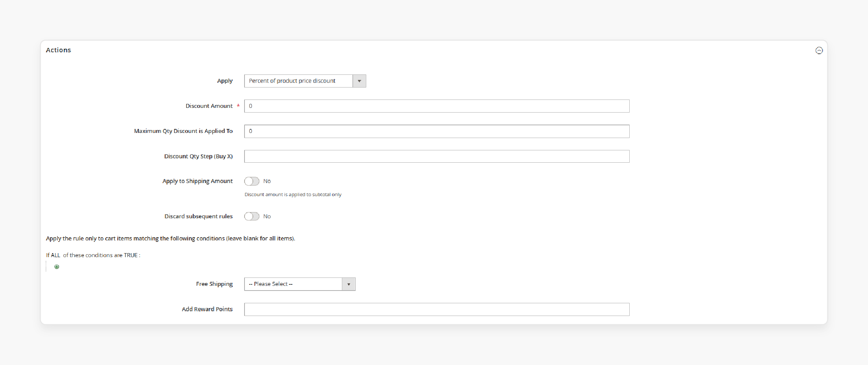Viewport: 868px width, 365px height.
Task: Focus the Discount Amount input field
Action: [436, 106]
